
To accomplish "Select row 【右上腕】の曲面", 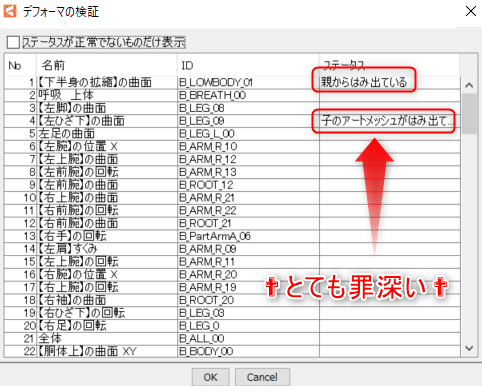I will (232, 198).
